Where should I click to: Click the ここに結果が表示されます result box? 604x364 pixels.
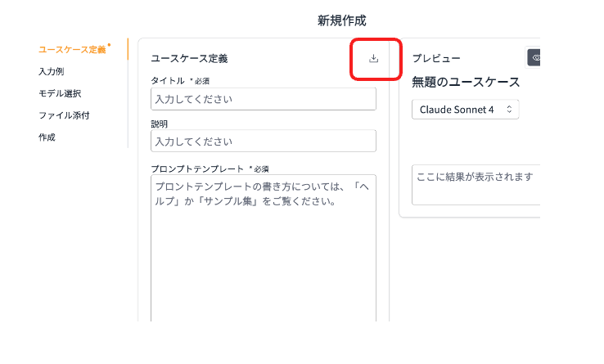click(x=476, y=185)
